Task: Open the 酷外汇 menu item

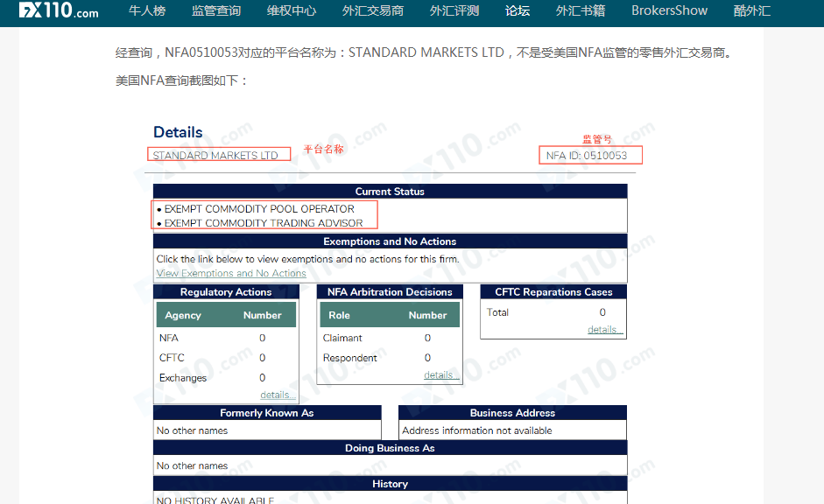Action: (x=752, y=11)
